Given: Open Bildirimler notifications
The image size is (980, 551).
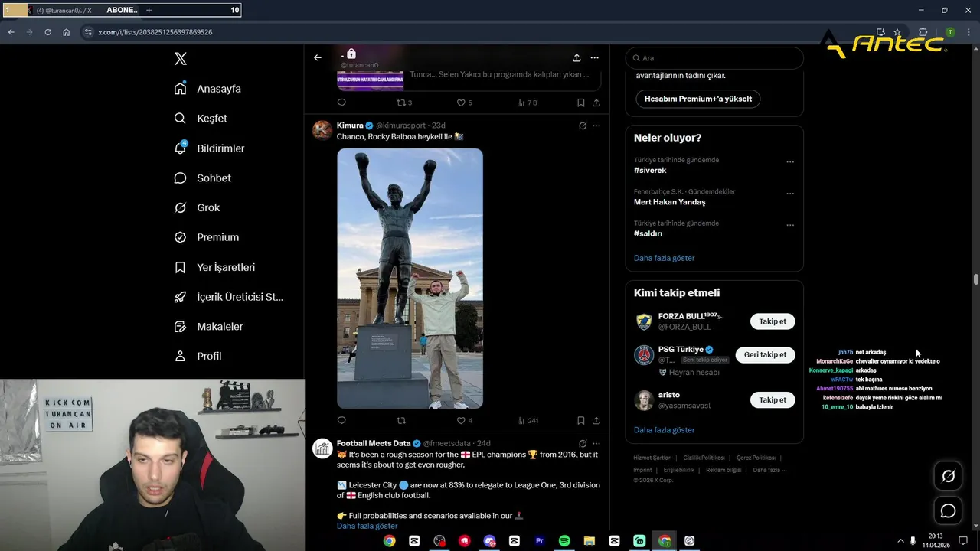Looking at the screenshot, I should pos(209,148).
